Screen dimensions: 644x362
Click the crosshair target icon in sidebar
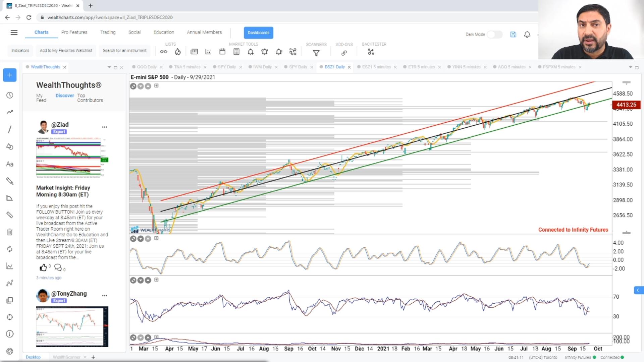pyautogui.click(x=10, y=317)
